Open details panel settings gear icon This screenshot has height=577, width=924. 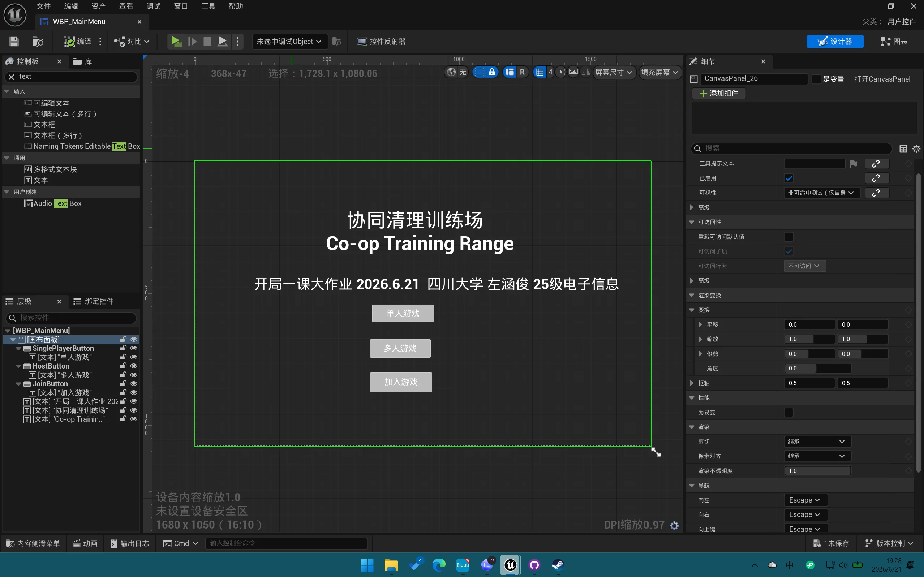pos(916,149)
